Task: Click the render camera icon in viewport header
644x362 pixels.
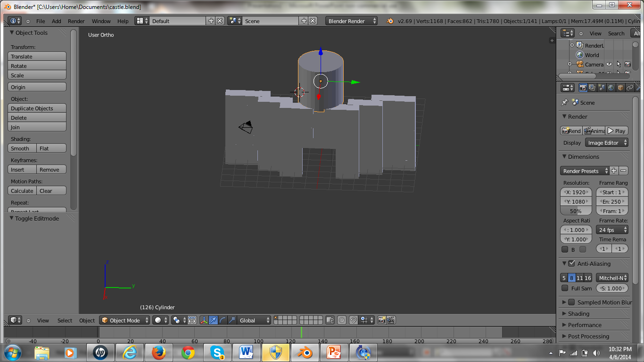Action: (x=381, y=320)
